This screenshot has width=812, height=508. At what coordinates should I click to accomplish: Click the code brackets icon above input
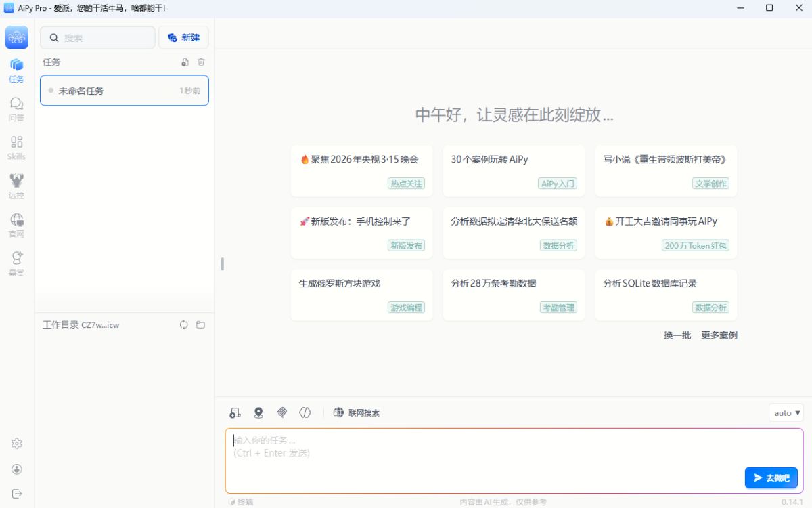click(x=305, y=412)
